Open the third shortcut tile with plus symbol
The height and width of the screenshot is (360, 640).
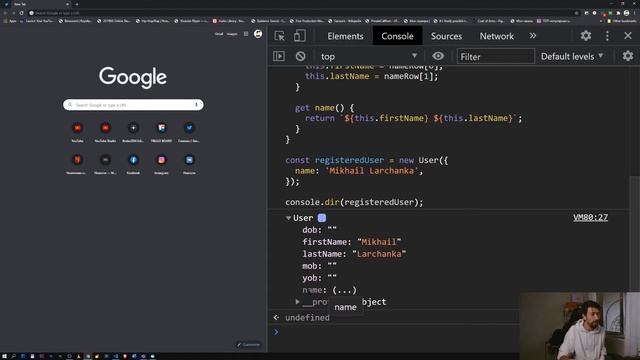click(133, 132)
